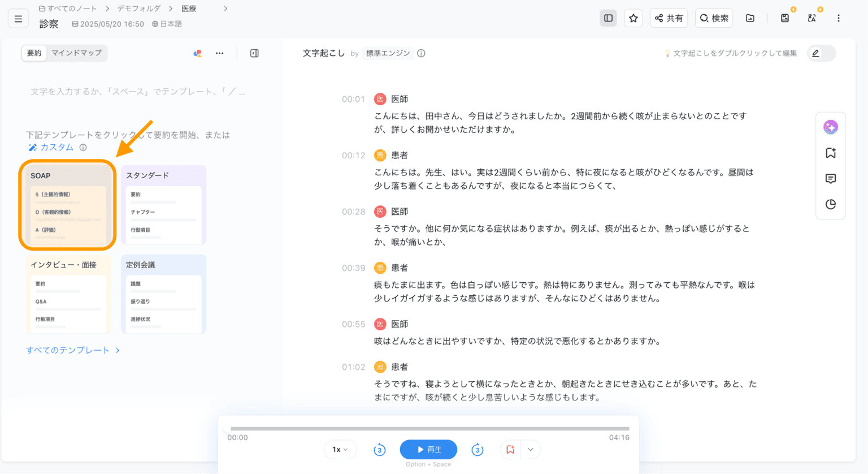Image resolution: width=868 pixels, height=474 pixels.
Task: Open the translate icon
Action: (811, 18)
